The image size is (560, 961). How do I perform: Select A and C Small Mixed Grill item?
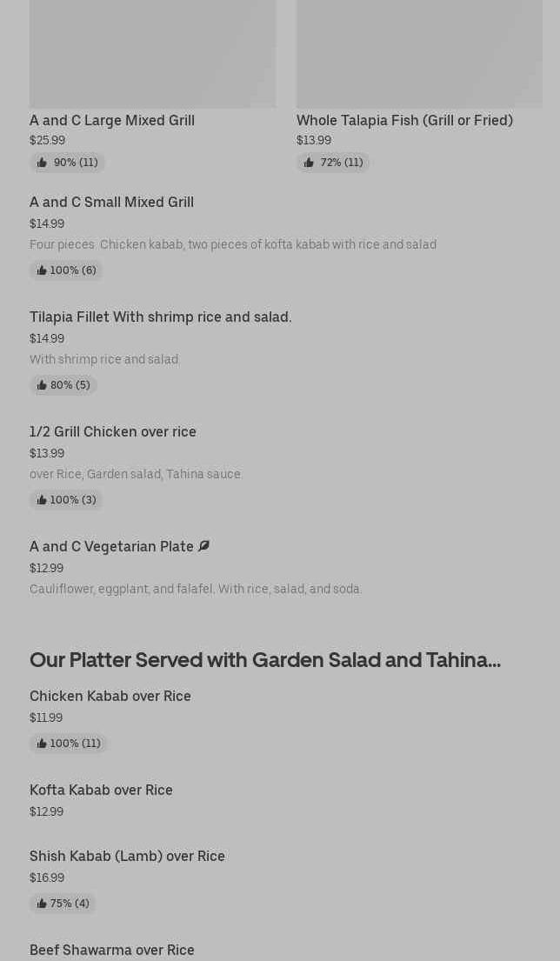(111, 202)
